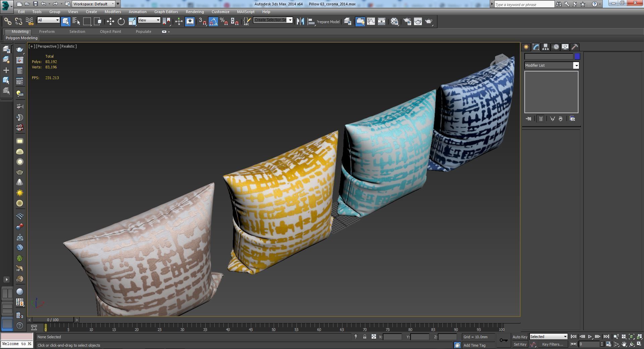Viewport: 644px width, 349px height.
Task: Open the Material Editor
Action: point(395,21)
